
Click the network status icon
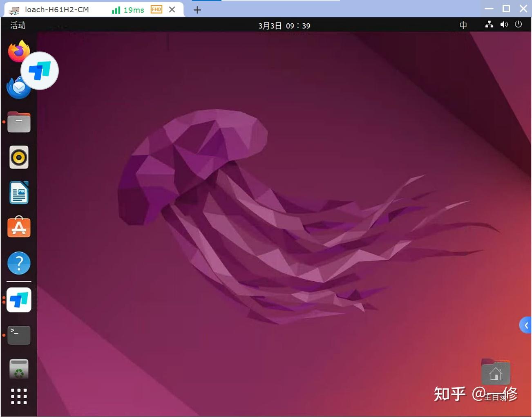489,25
